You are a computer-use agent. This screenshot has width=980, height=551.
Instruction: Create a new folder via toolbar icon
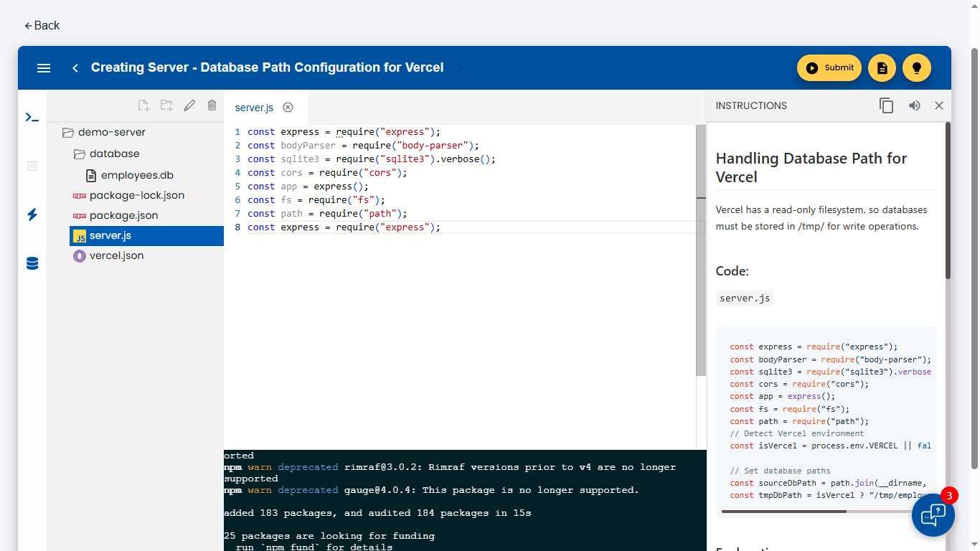click(166, 105)
